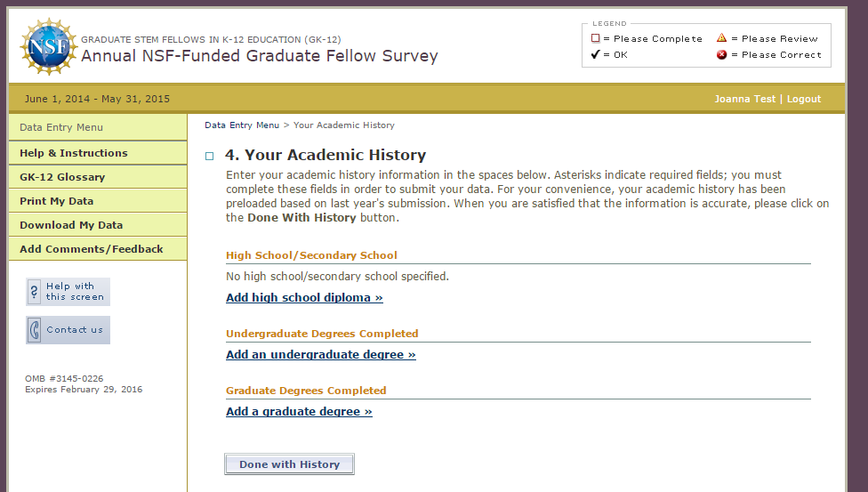This screenshot has height=492, width=868.
Task: Click Add a graduate degree link
Action: point(299,412)
